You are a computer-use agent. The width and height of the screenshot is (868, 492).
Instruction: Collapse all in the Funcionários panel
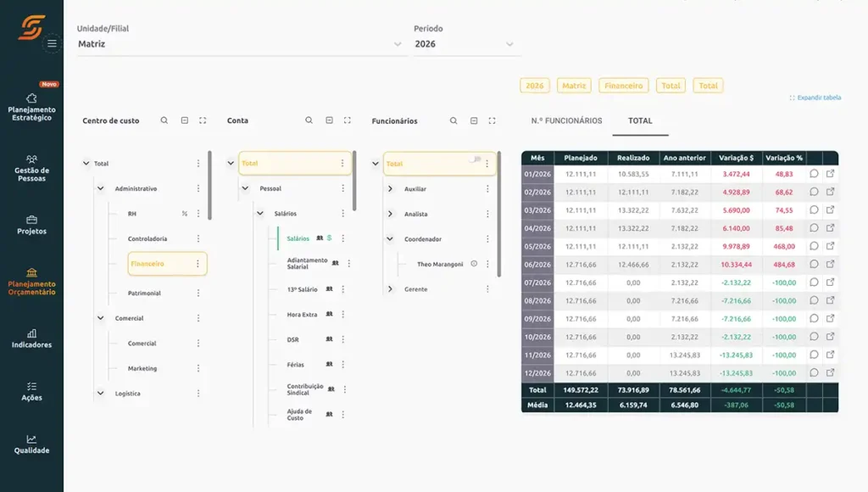click(x=474, y=120)
